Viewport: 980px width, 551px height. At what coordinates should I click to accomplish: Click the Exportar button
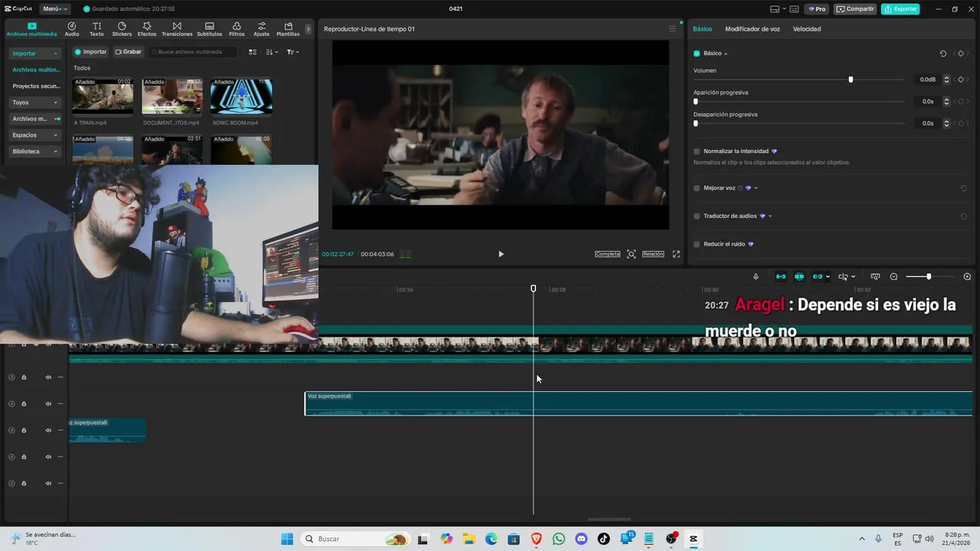pyautogui.click(x=900, y=9)
